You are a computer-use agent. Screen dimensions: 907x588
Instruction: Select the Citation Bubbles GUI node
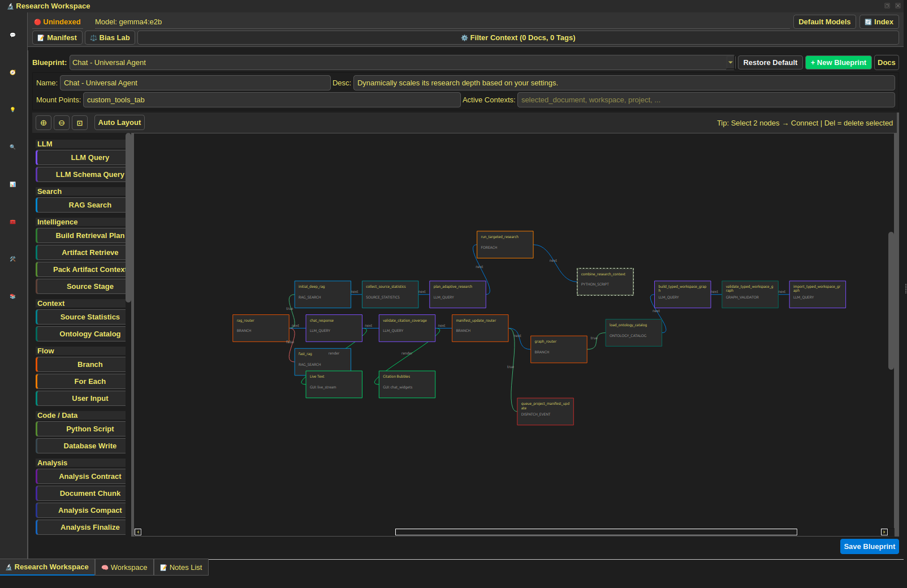pos(407,384)
